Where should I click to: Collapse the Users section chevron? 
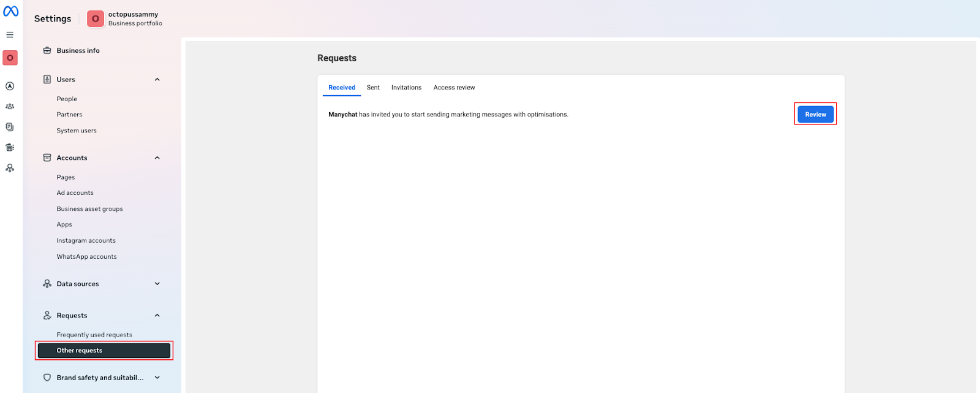pos(157,79)
